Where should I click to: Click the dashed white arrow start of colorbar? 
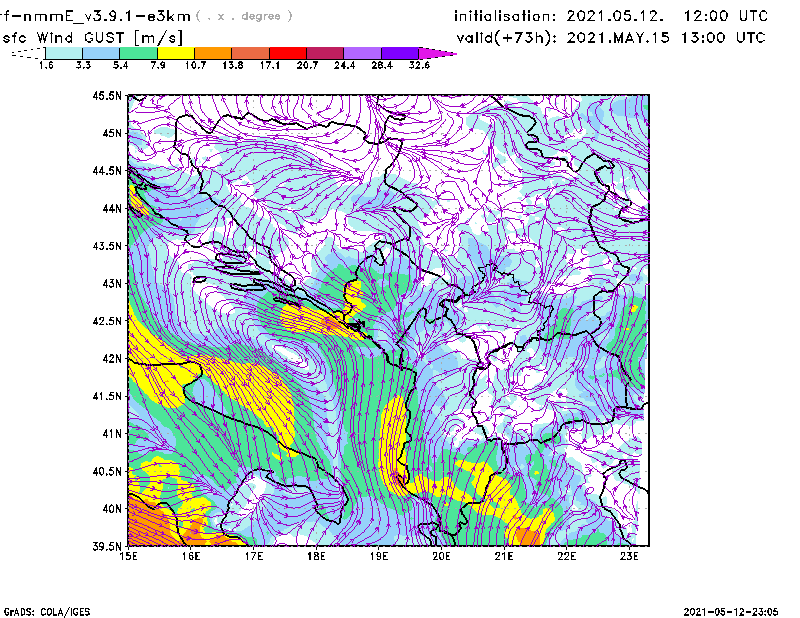pos(28,53)
